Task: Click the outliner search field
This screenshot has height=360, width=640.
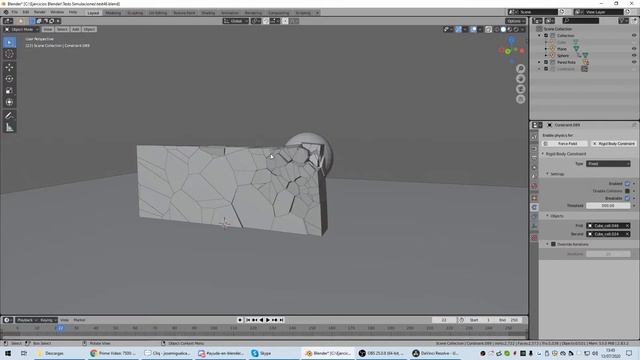Action: (x=580, y=20)
